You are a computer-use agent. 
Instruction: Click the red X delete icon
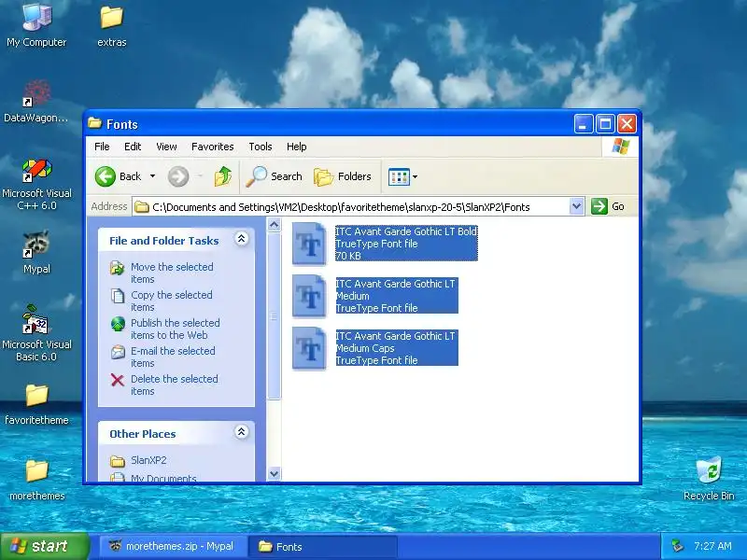118,380
